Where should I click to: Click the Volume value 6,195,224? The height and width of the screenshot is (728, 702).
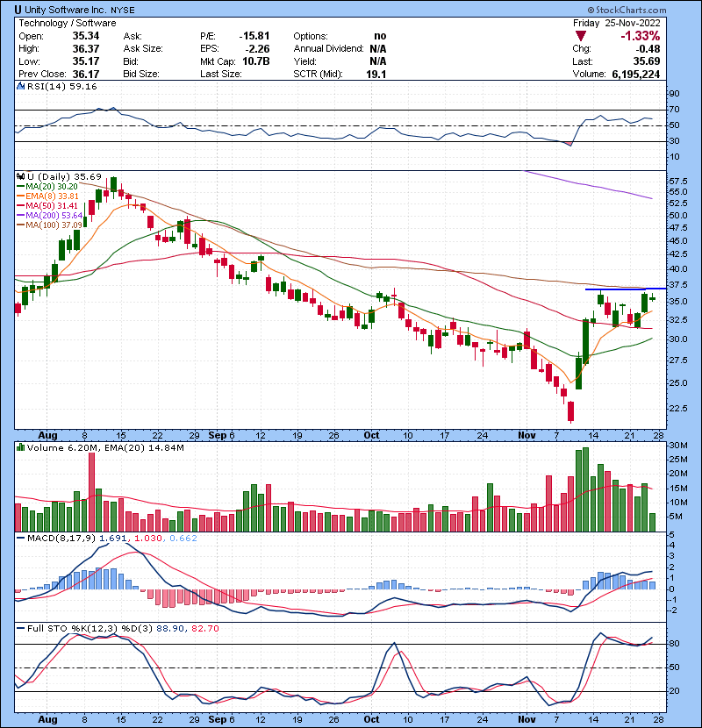pyautogui.click(x=636, y=74)
